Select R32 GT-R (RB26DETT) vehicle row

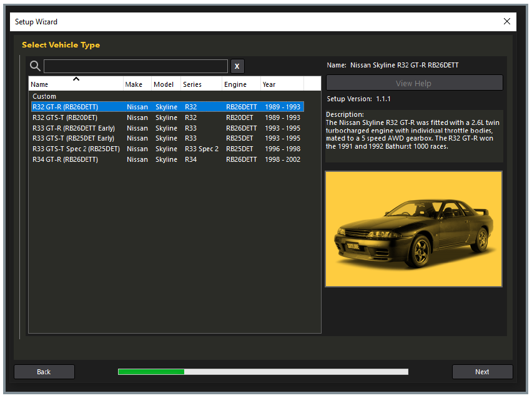(167, 107)
